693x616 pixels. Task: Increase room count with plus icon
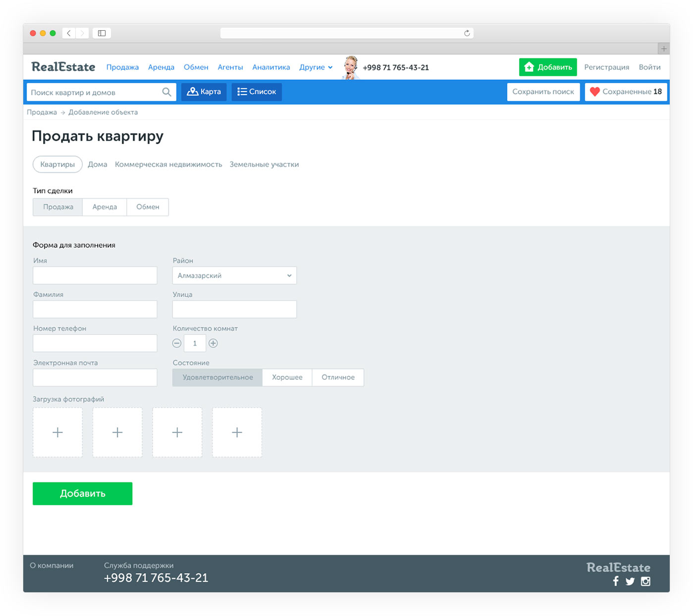tap(213, 343)
